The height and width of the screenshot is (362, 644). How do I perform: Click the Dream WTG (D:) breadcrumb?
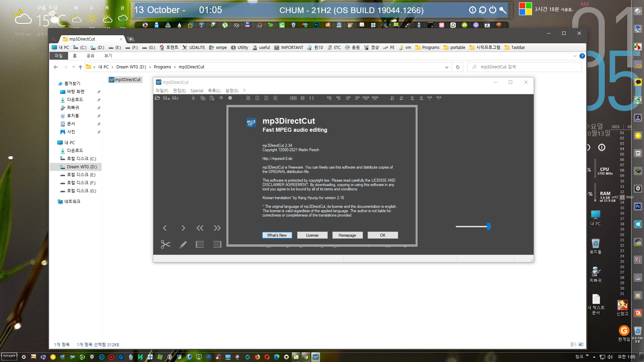click(131, 67)
